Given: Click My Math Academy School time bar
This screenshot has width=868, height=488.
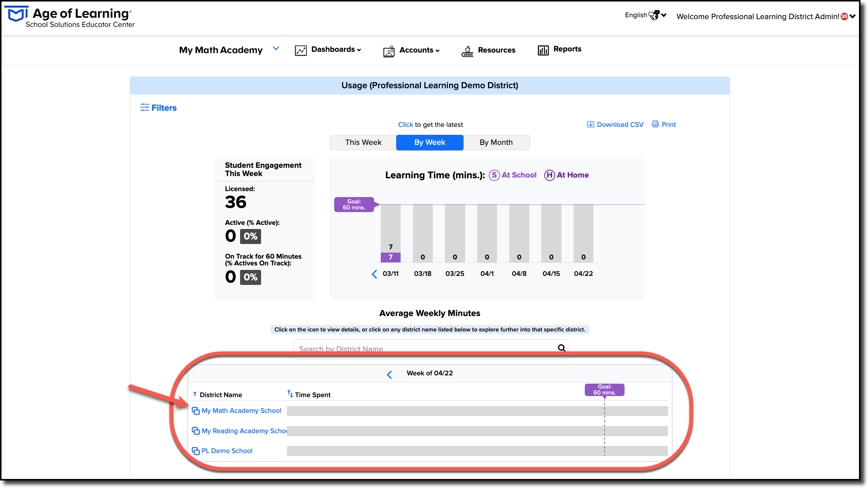Looking at the screenshot, I should click(x=477, y=411).
